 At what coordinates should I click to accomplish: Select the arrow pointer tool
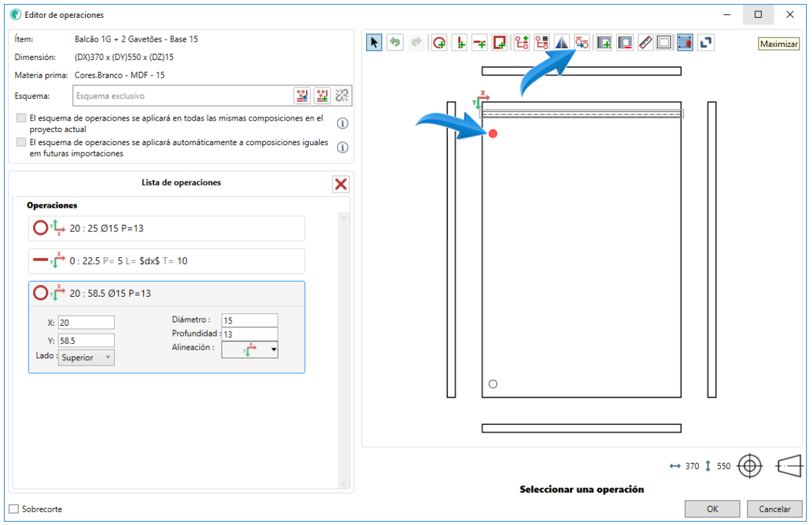(374, 43)
